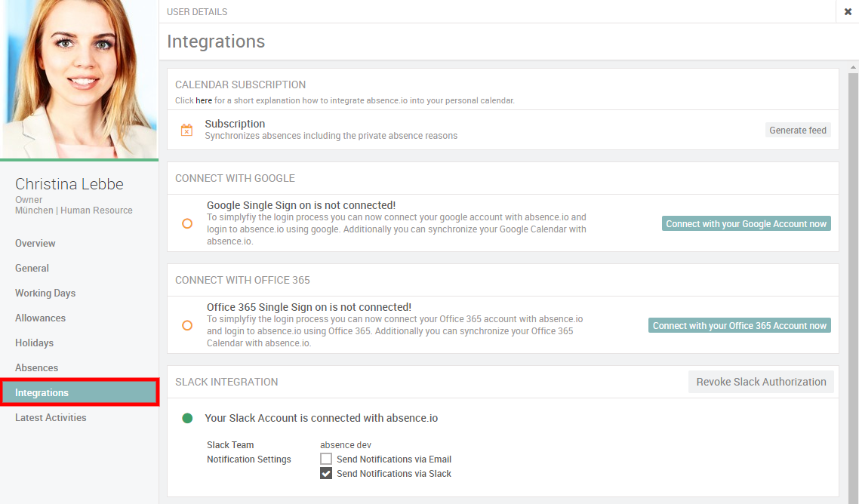Go to General settings in sidebar

pyautogui.click(x=32, y=268)
